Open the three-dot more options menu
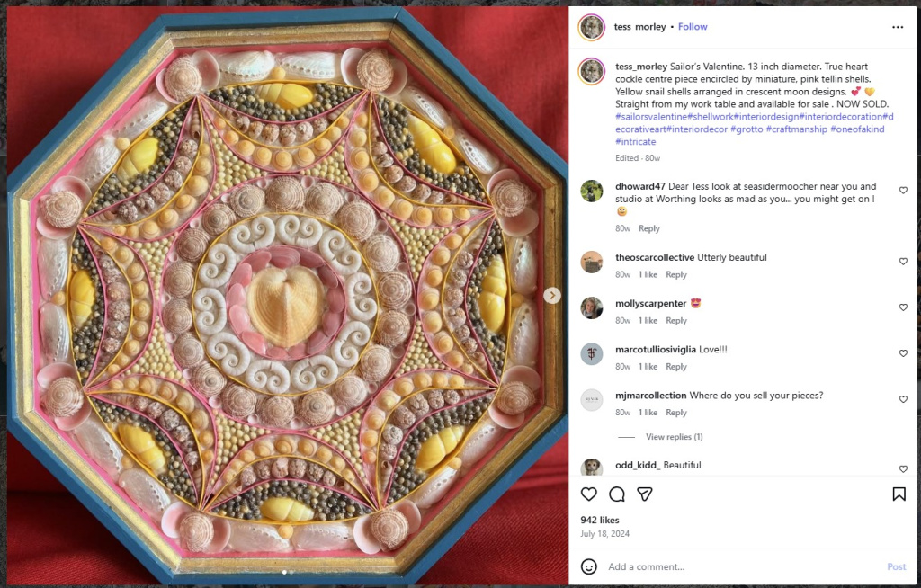The width and height of the screenshot is (921, 588). (898, 27)
